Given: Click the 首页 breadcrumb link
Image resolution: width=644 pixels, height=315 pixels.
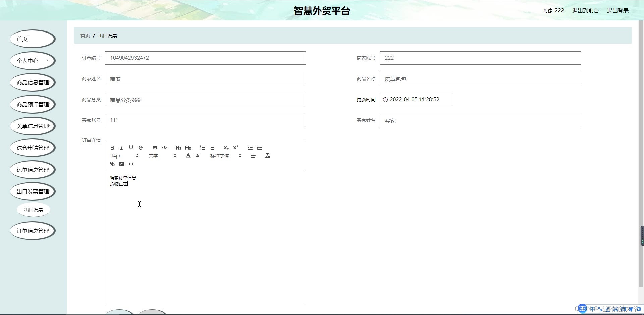Looking at the screenshot, I should coord(85,36).
